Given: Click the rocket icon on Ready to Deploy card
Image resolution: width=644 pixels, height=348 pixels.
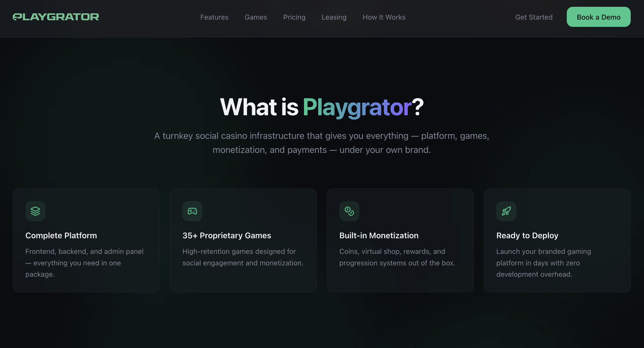Looking at the screenshot, I should click(x=506, y=211).
